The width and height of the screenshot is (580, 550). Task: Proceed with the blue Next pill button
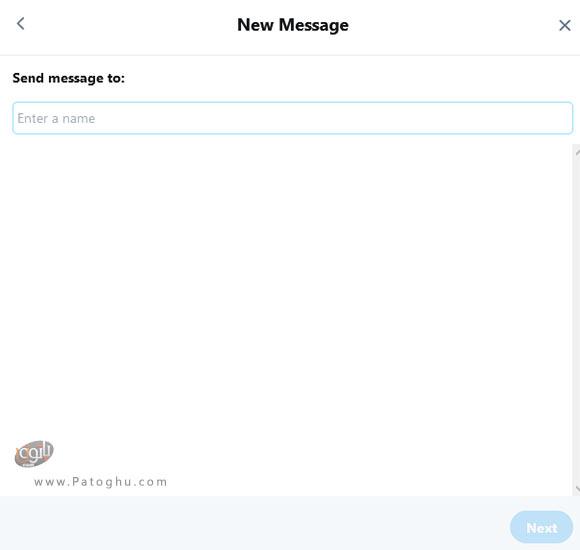tap(541, 527)
